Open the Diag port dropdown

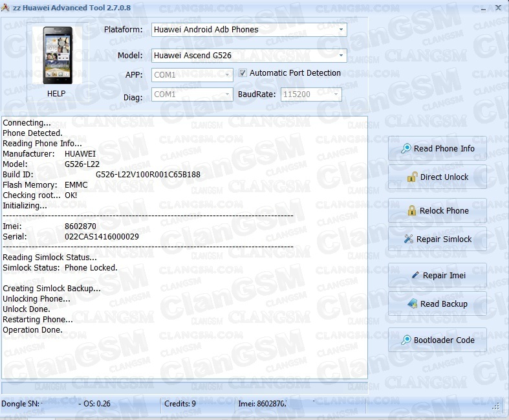click(227, 94)
